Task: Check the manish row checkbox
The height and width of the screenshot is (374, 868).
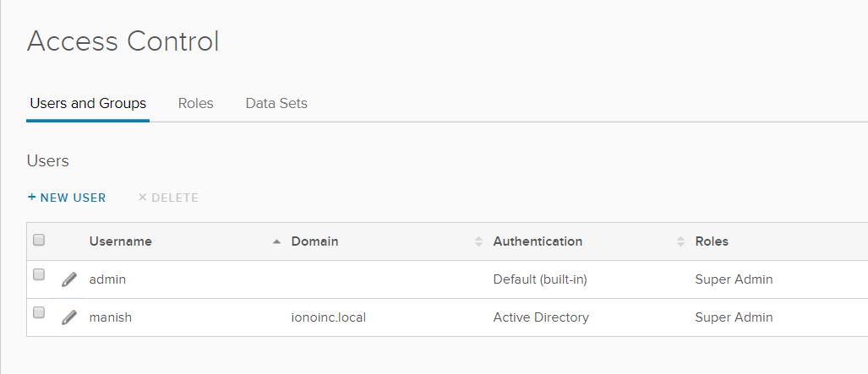Action: (39, 313)
